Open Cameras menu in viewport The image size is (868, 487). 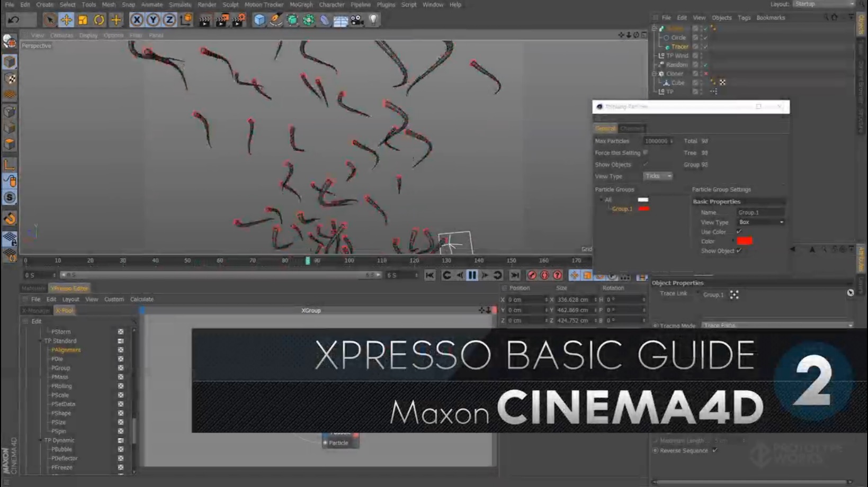point(61,35)
